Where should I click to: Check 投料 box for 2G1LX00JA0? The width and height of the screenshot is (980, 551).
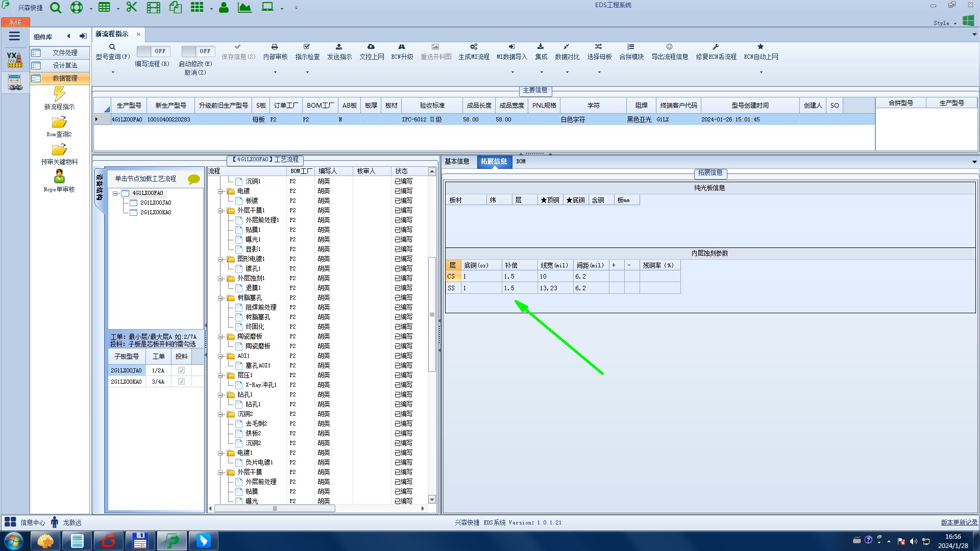181,370
